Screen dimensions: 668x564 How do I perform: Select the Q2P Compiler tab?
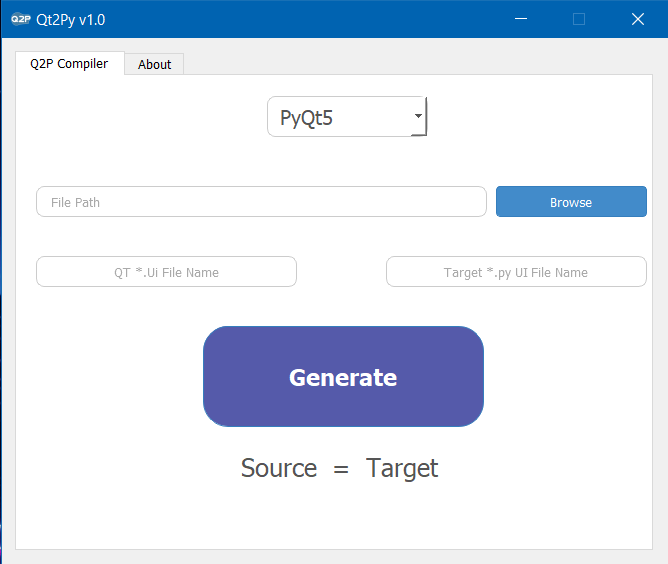(x=69, y=63)
